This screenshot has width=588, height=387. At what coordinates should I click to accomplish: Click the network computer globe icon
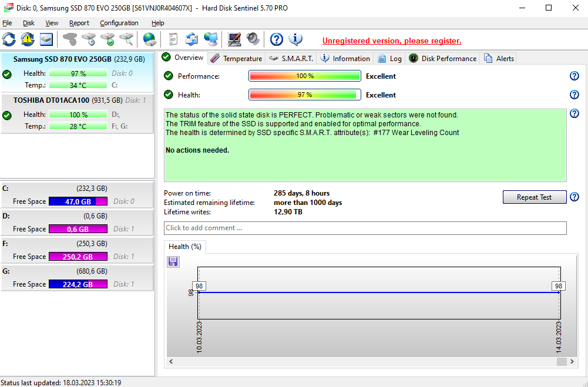tap(211, 39)
